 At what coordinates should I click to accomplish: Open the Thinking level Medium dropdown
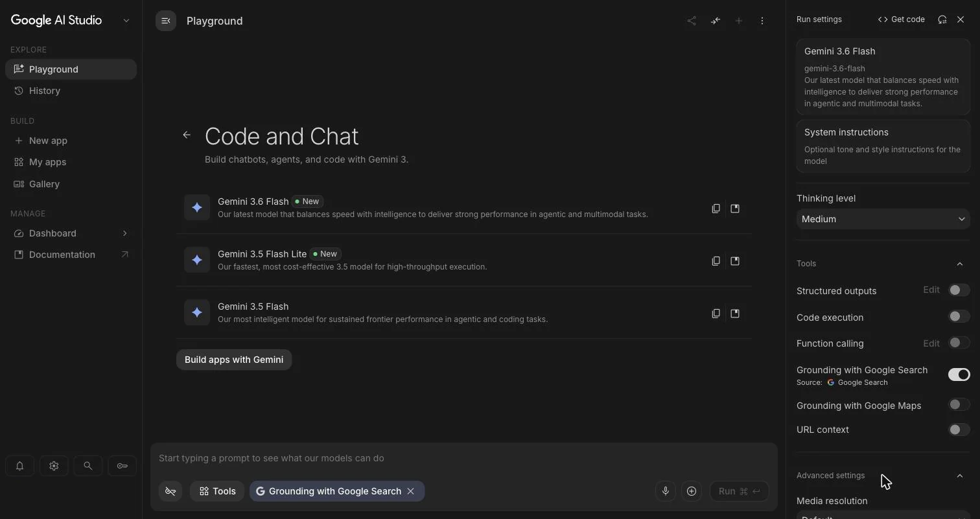click(883, 219)
